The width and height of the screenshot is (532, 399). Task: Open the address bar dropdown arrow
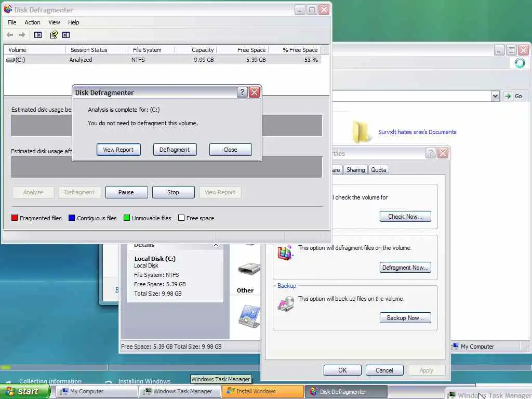(x=495, y=96)
